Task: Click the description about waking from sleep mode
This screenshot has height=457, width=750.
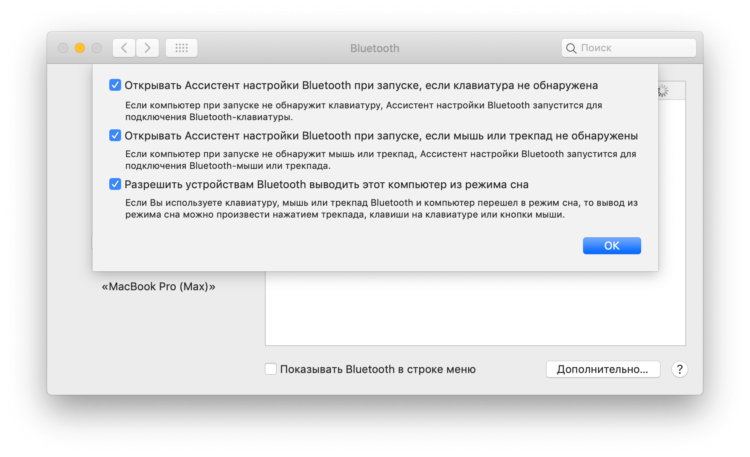Action: pyautogui.click(x=381, y=209)
